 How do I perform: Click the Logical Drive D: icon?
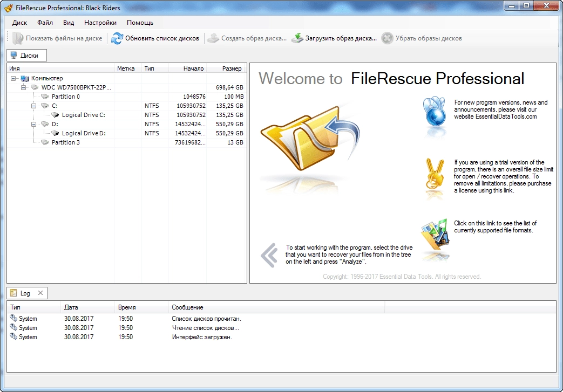(55, 133)
